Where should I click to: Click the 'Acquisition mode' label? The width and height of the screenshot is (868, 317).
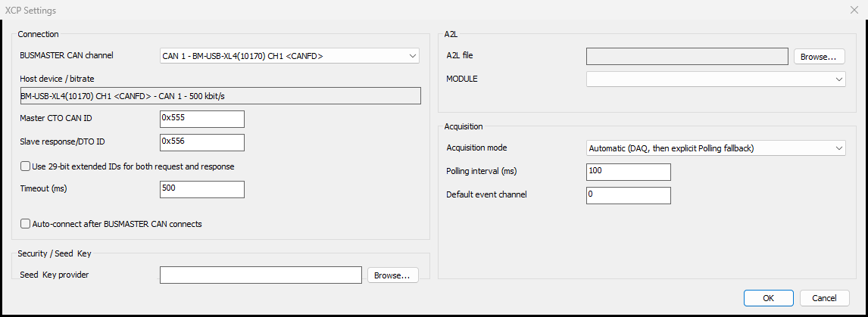476,148
